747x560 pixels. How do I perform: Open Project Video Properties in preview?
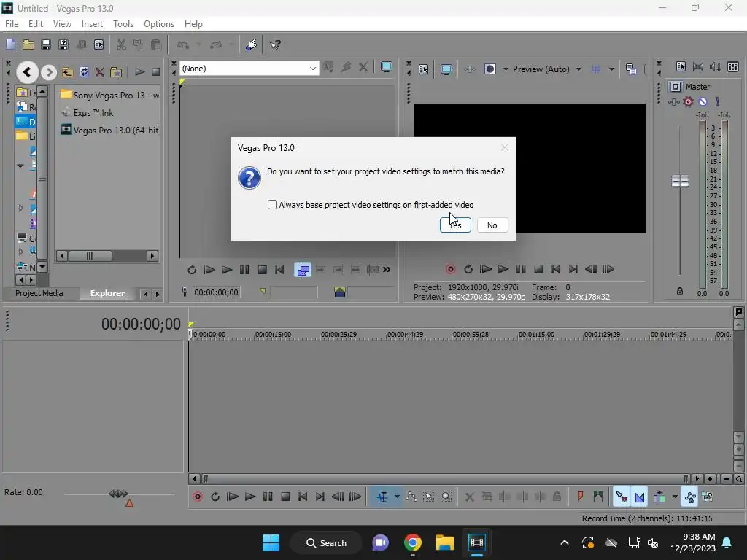424,69
